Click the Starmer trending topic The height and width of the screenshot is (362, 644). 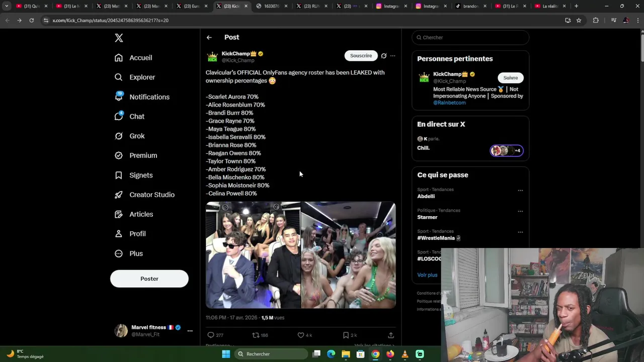427,217
